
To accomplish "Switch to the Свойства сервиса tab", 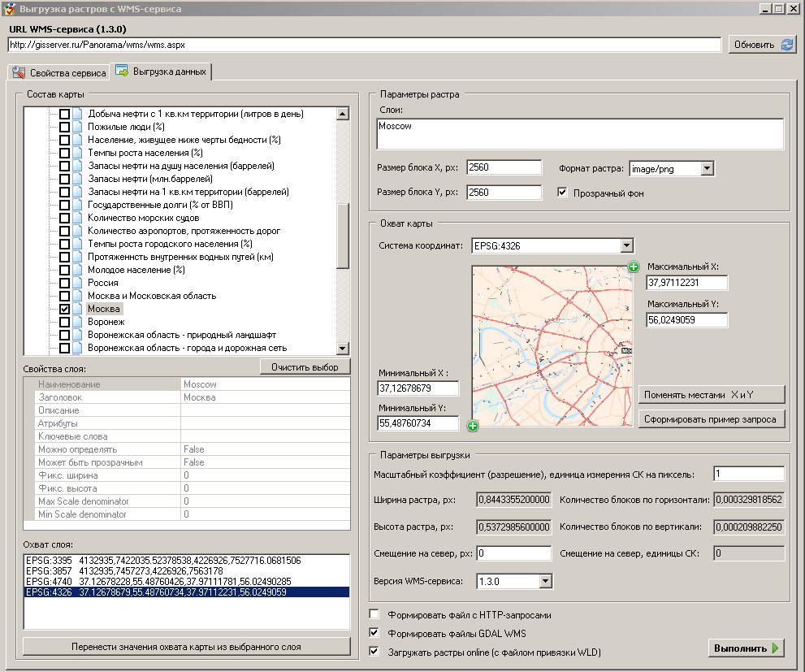I will [59, 73].
